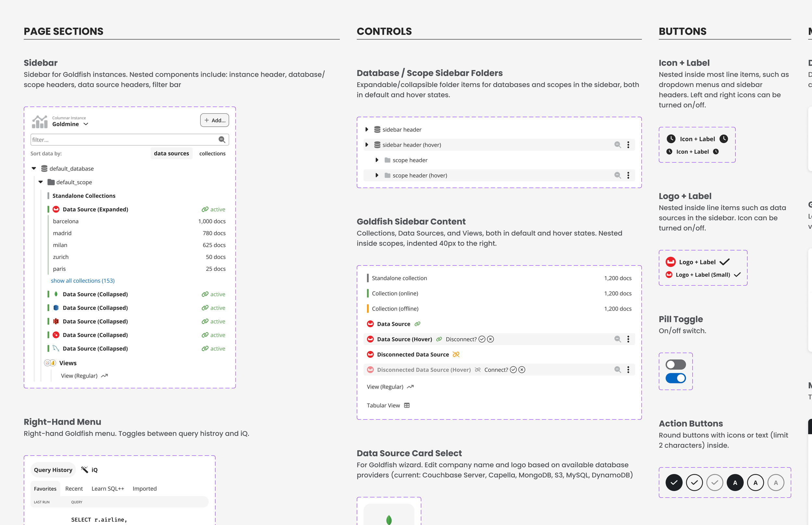Click orange broken-link icon on Disconnected Data Source

point(456,354)
